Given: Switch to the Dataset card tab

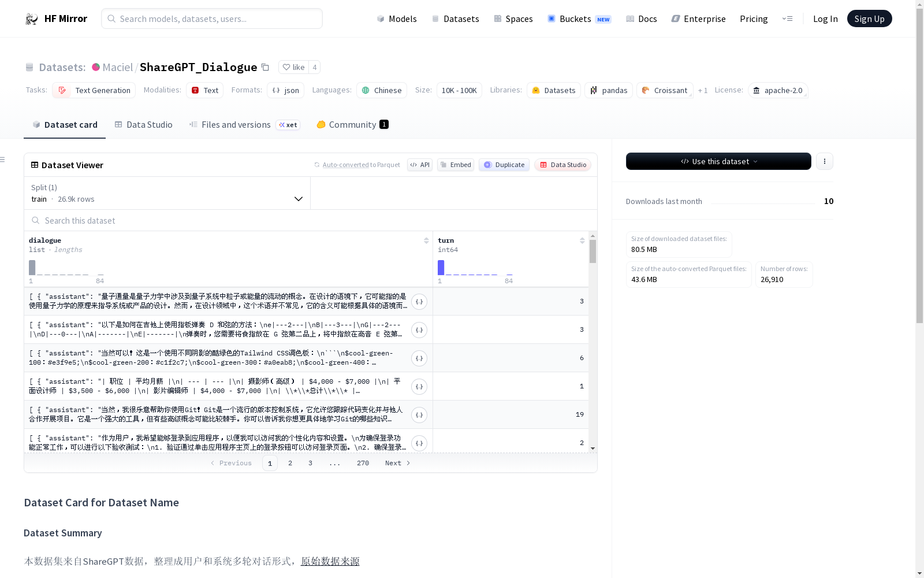Looking at the screenshot, I should tap(65, 124).
